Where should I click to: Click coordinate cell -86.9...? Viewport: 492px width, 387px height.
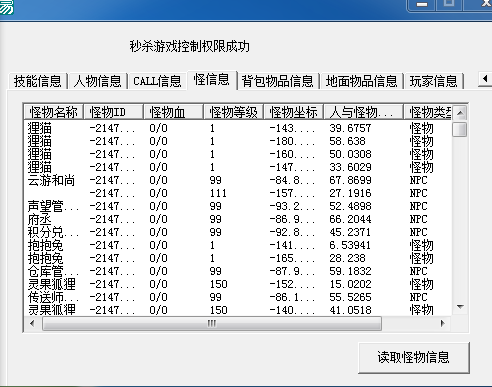pos(292,219)
